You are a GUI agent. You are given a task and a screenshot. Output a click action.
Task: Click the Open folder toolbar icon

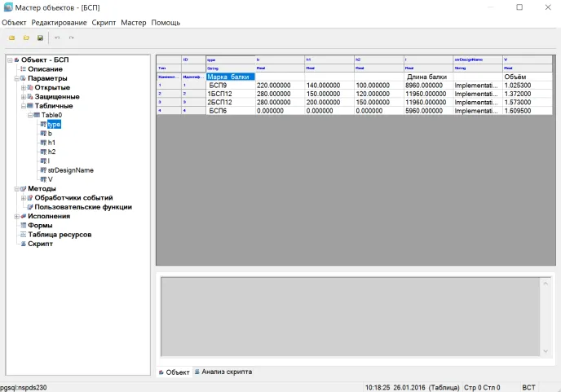(x=26, y=38)
